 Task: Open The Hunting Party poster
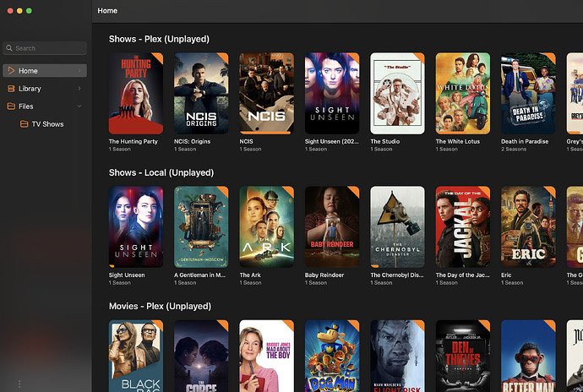coord(136,93)
